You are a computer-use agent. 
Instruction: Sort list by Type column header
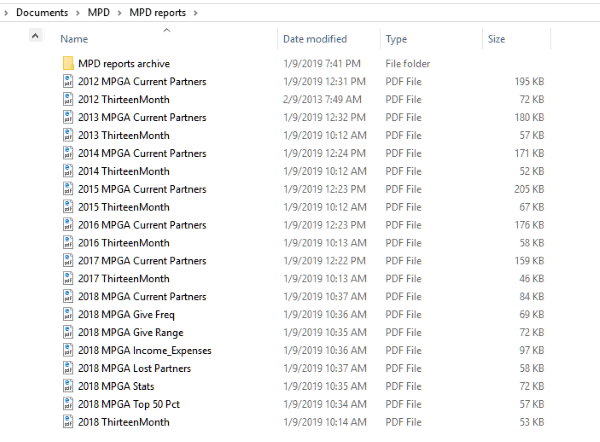click(x=396, y=39)
